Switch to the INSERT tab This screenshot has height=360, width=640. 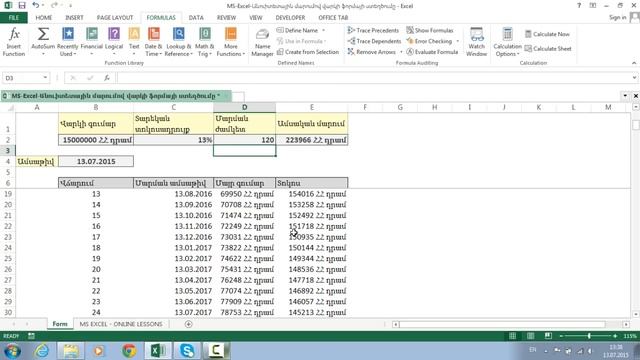(74, 18)
